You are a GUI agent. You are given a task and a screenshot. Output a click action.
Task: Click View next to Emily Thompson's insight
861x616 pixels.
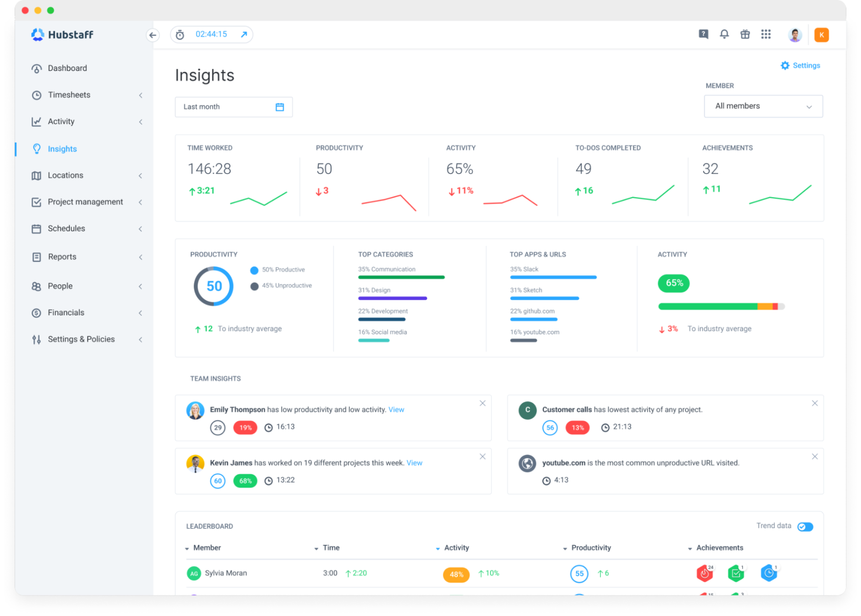click(x=396, y=409)
